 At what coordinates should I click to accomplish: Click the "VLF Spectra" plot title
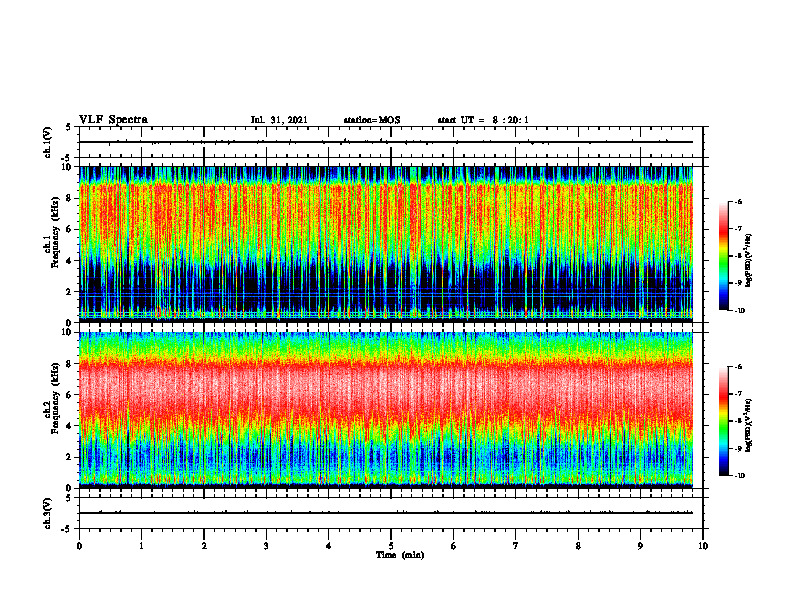(113, 120)
